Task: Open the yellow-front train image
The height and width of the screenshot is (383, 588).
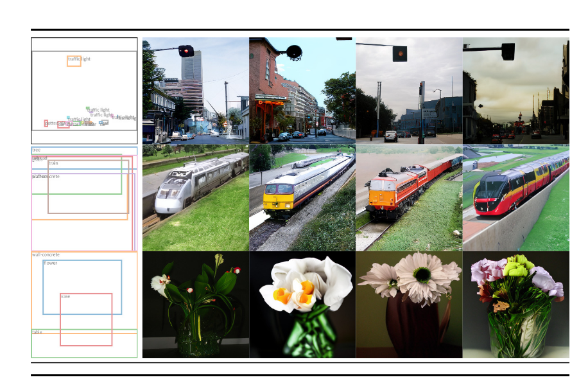Action: (302, 197)
